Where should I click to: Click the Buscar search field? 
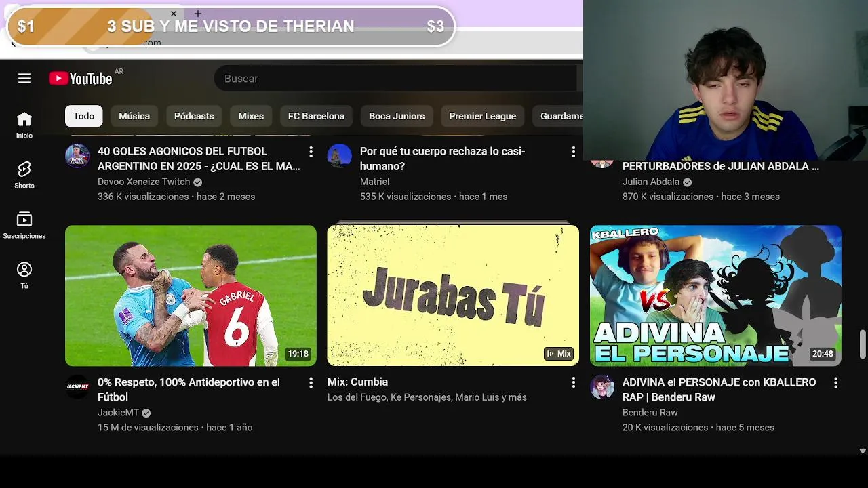pos(397,79)
